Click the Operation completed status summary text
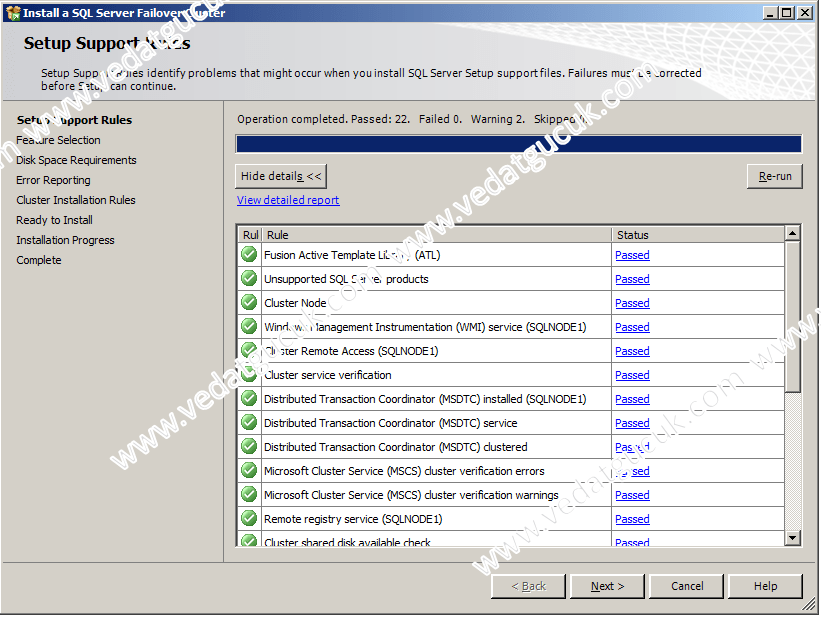The height and width of the screenshot is (617, 821). click(x=413, y=119)
